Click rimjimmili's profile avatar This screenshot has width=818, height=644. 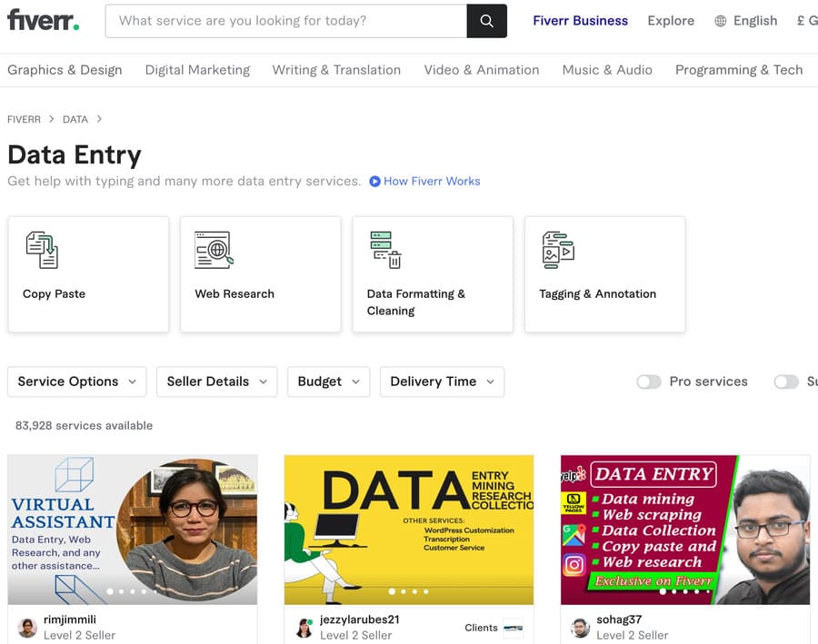[27, 628]
